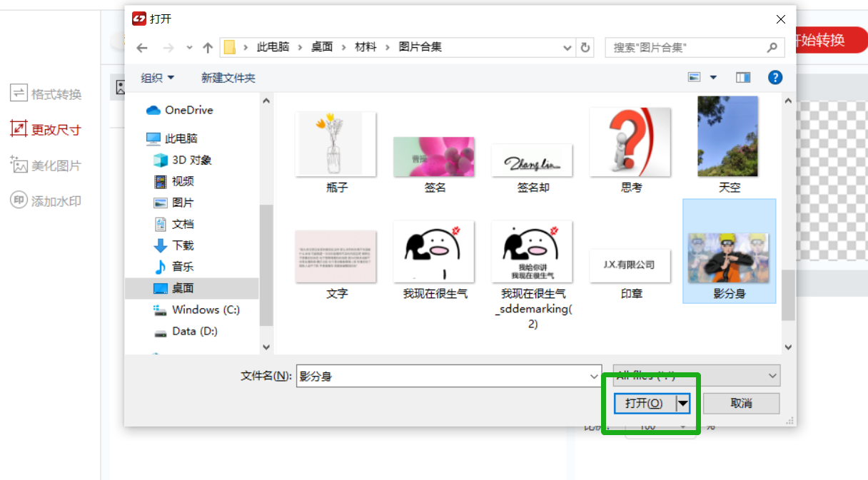868x480 pixels.
Task: Click the file list scroll-down arrow
Action: [788, 347]
